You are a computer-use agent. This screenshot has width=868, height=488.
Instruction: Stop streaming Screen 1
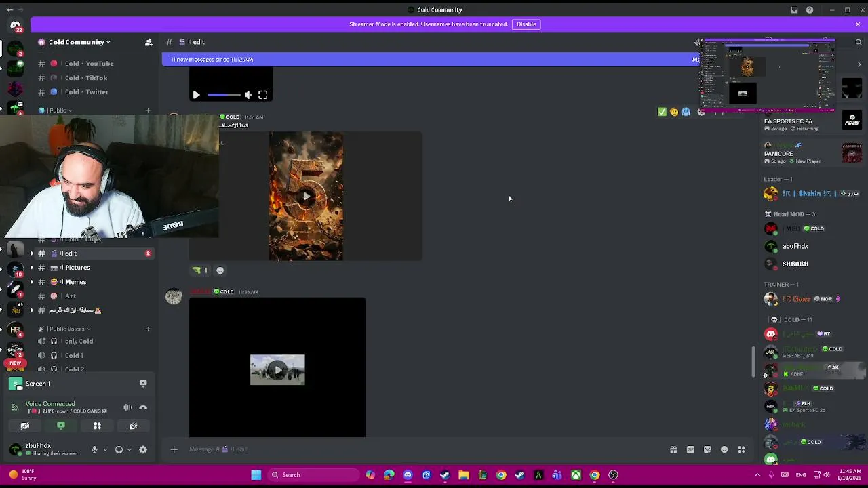coord(143,384)
